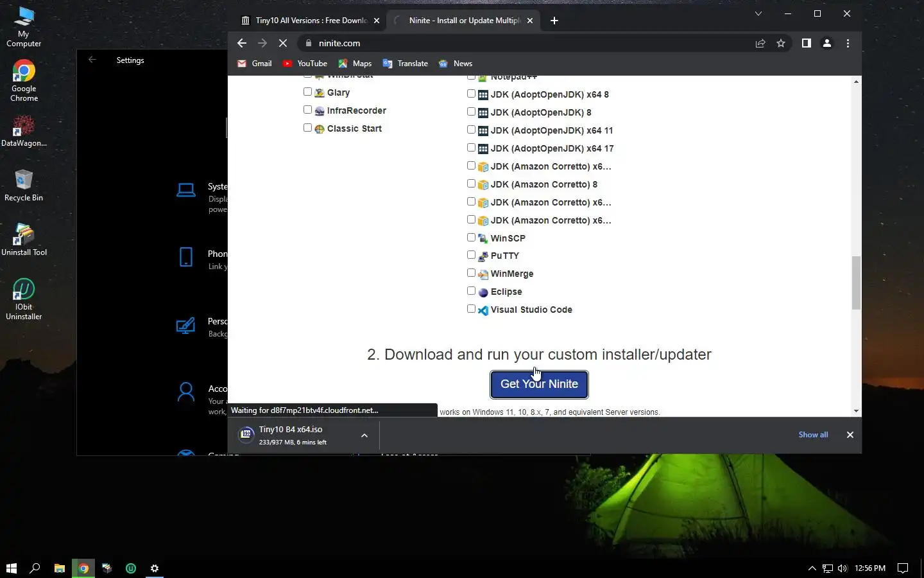Open Chrome three-dot menu
Screen dimensions: 924x578
(x=848, y=43)
